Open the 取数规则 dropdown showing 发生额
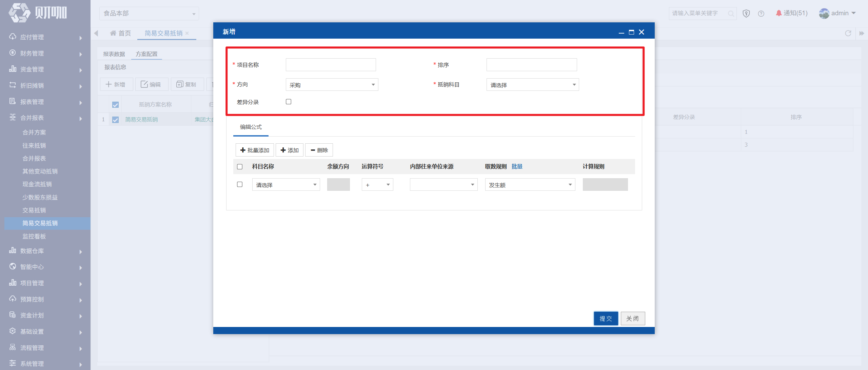 click(x=530, y=185)
